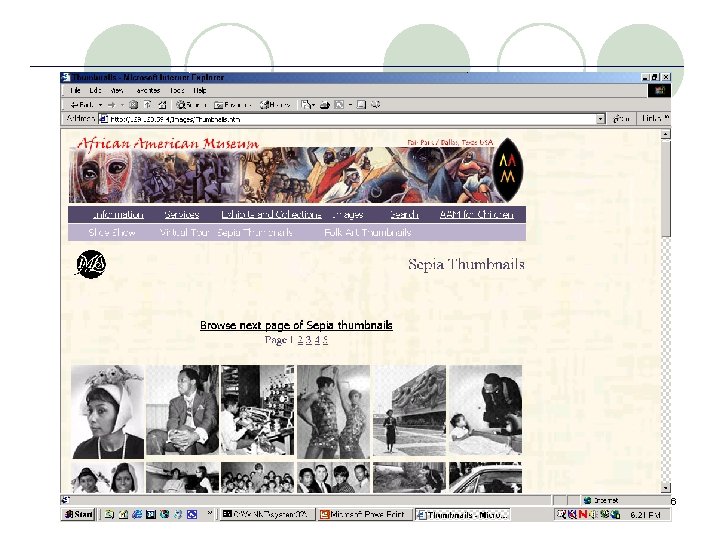The height and width of the screenshot is (540, 720).
Task: Click the Services nav link
Action: 182,214
